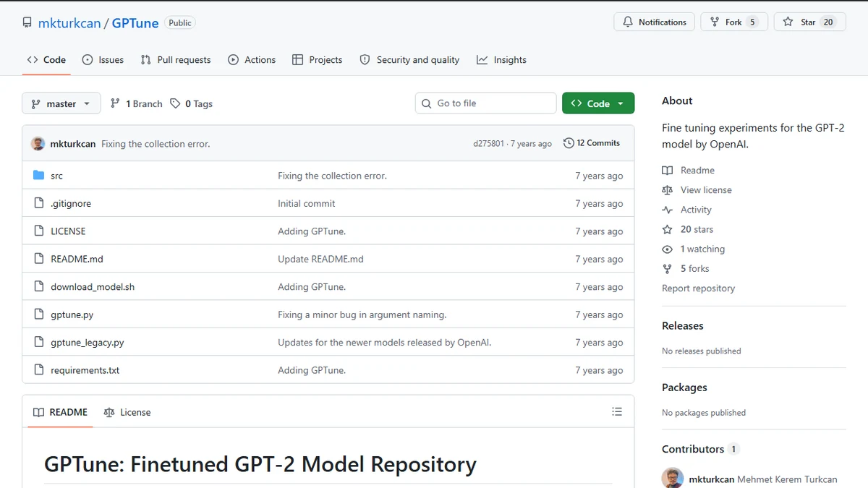
Task: Open the download_model.sh file
Action: coord(93,287)
